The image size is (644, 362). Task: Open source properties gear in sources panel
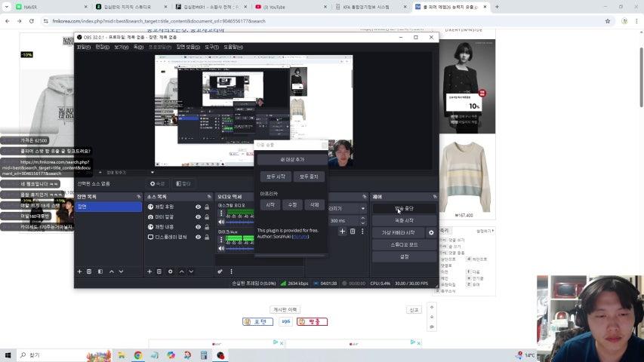170,271
